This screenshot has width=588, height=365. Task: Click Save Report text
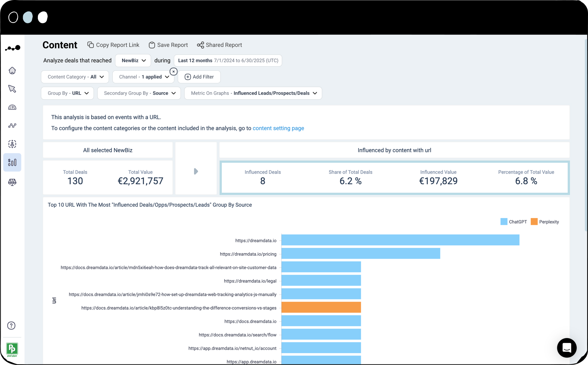coord(172,45)
